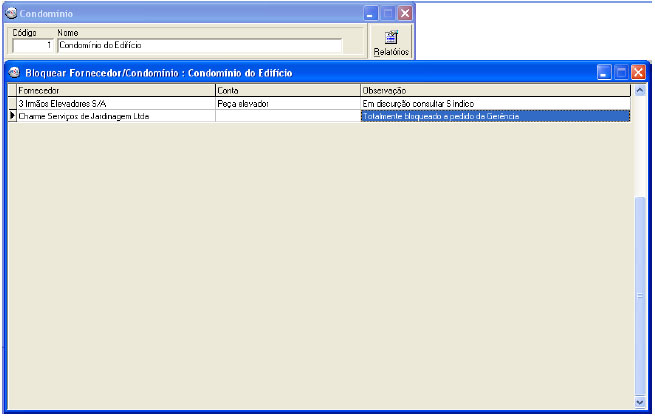Select the 3 Irmãos Elevadores S/A row
Image resolution: width=655 pixels, height=417 pixels.
(115, 103)
